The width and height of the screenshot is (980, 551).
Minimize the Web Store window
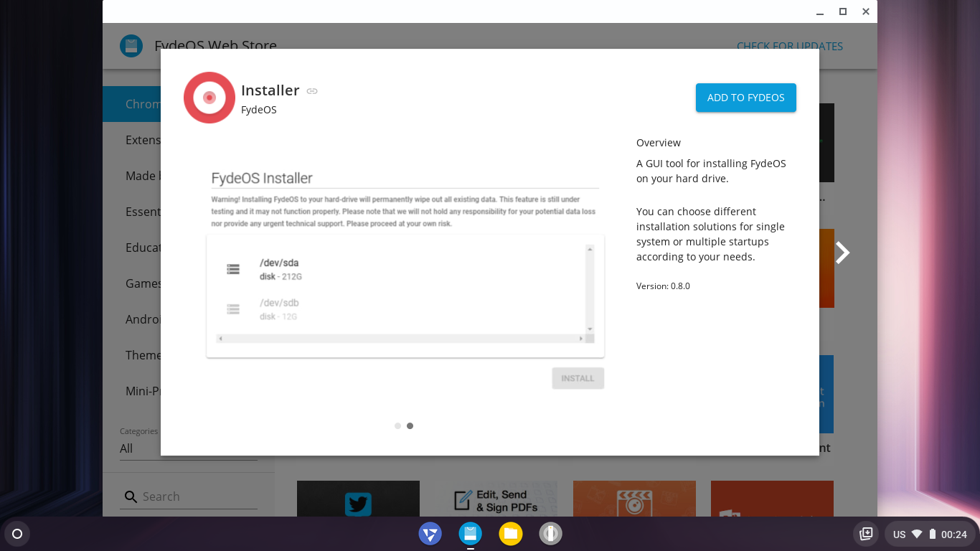[x=820, y=11]
